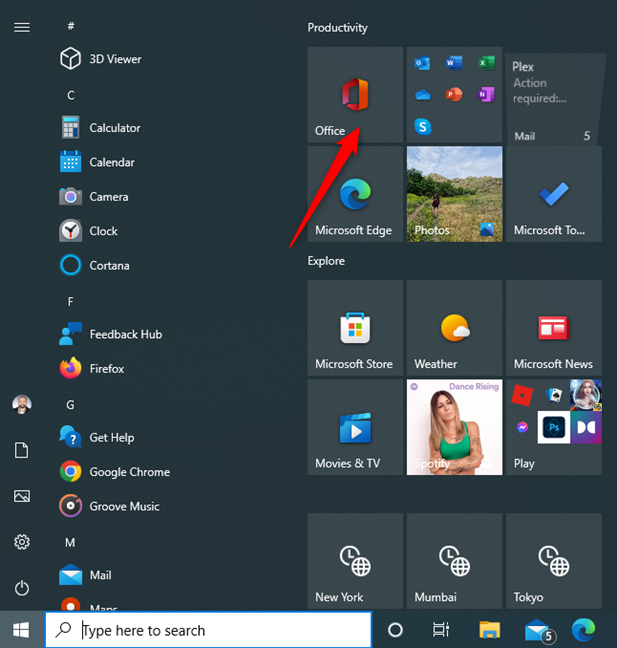Click the M letter group header
Image resolution: width=617 pixels, height=648 pixels.
[x=70, y=543]
